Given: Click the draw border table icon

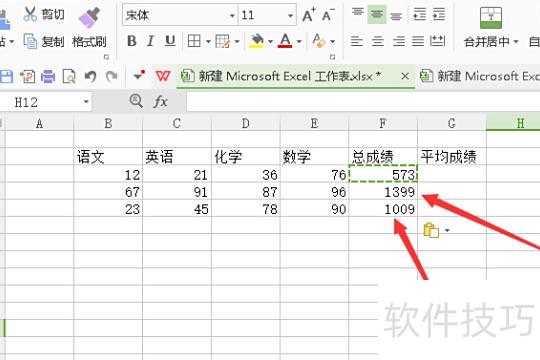Looking at the screenshot, I should 222,41.
